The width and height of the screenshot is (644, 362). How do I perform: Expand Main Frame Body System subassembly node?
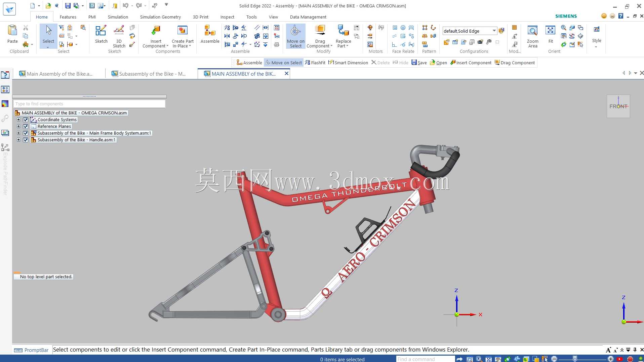[18, 133]
